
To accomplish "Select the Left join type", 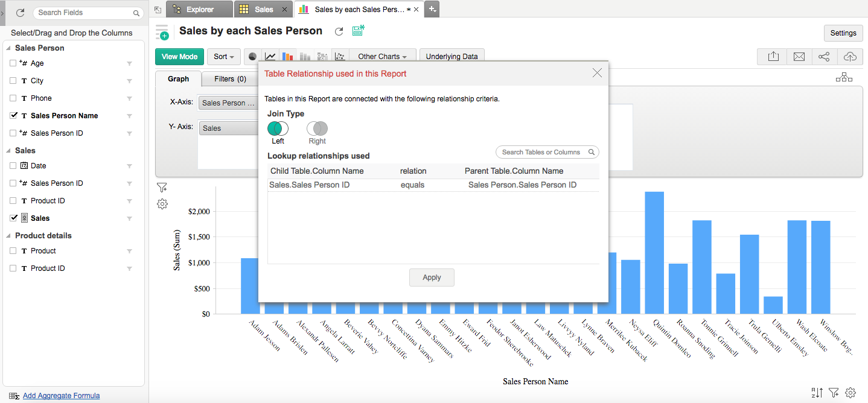I will pos(277,129).
